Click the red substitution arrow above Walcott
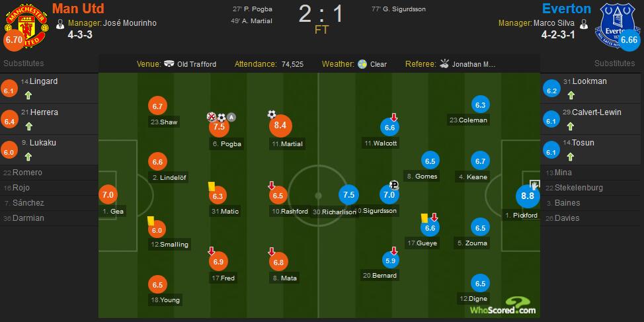644x322 pixels. point(393,118)
